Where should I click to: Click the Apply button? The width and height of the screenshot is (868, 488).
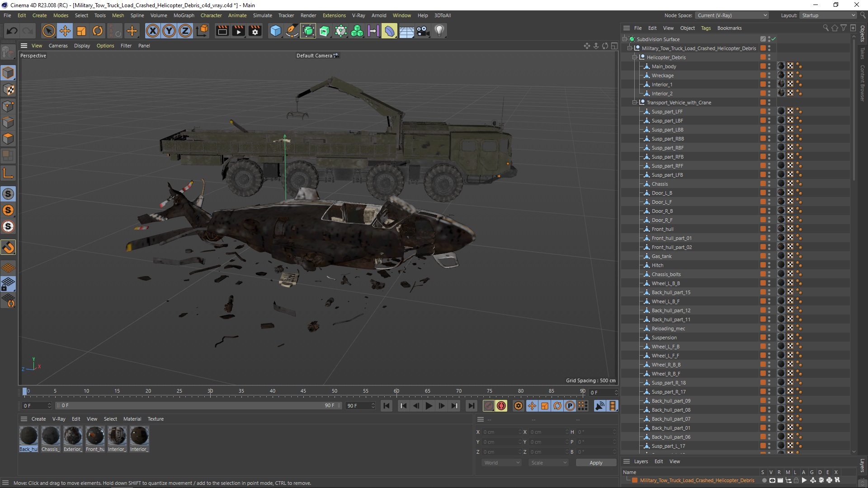(596, 463)
